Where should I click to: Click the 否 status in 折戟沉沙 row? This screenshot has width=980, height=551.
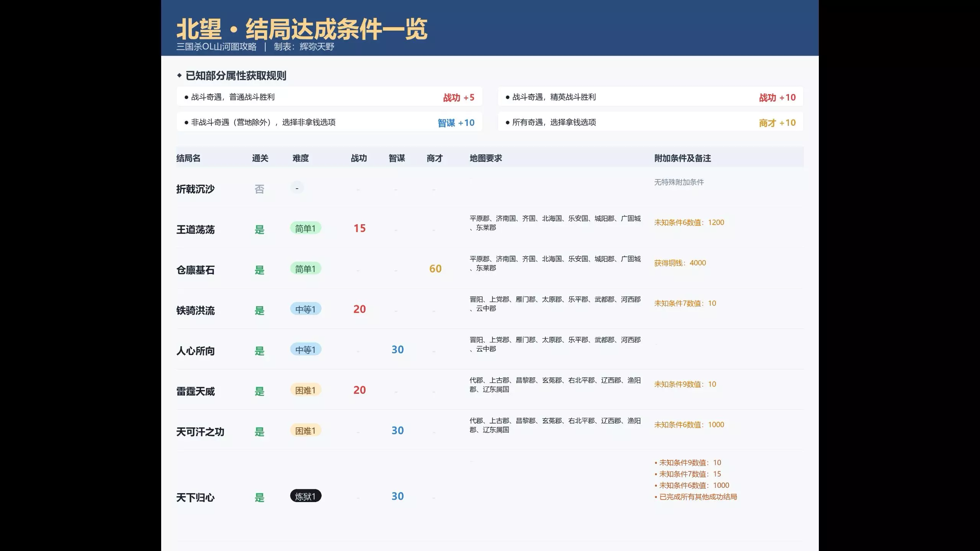[x=259, y=189]
